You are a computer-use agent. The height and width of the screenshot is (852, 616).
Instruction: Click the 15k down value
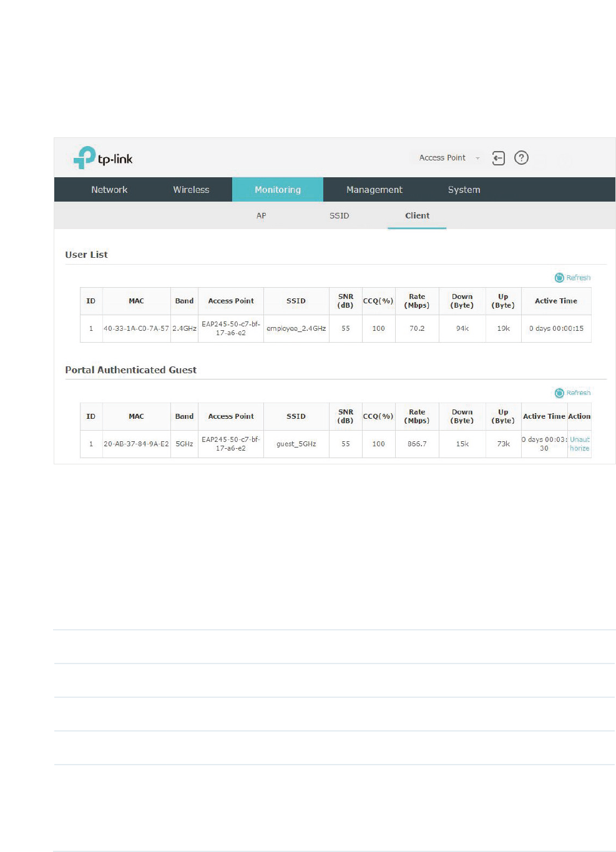click(x=462, y=444)
